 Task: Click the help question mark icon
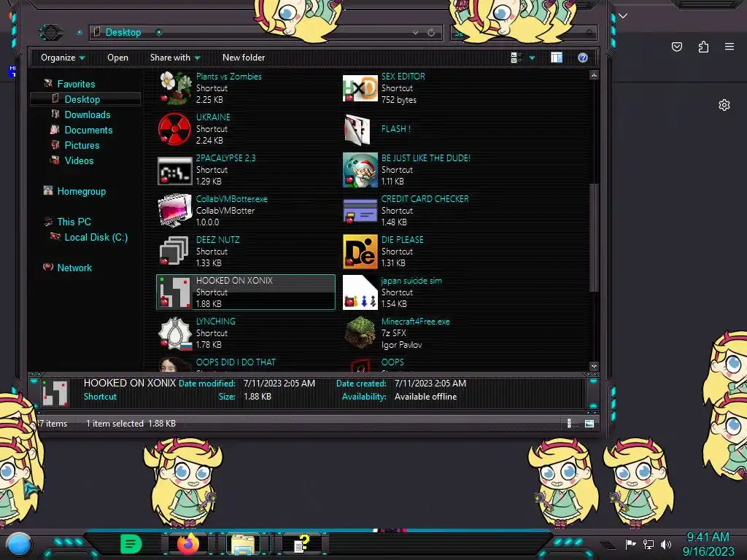pyautogui.click(x=582, y=58)
